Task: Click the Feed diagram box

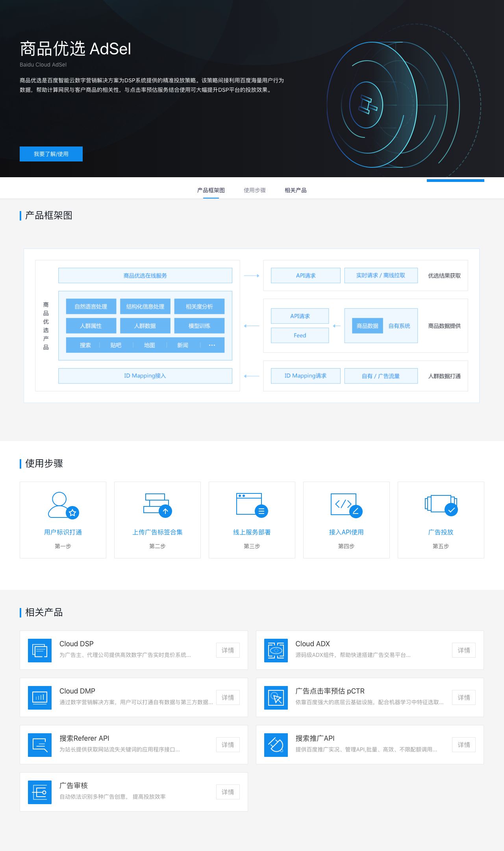Action: tap(300, 336)
